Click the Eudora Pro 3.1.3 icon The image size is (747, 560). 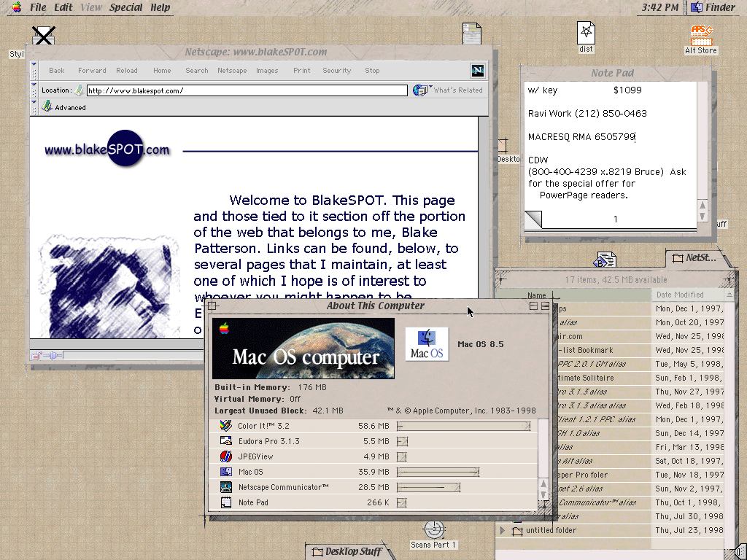226,441
